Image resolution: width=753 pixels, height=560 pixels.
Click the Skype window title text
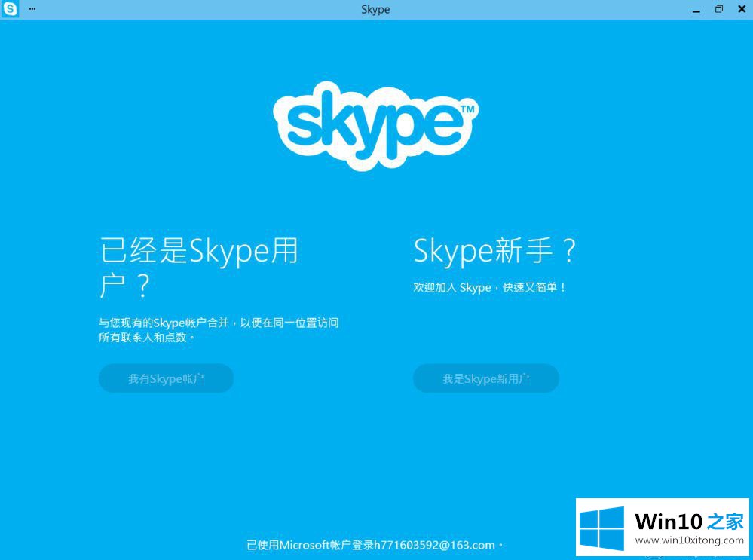(x=375, y=10)
